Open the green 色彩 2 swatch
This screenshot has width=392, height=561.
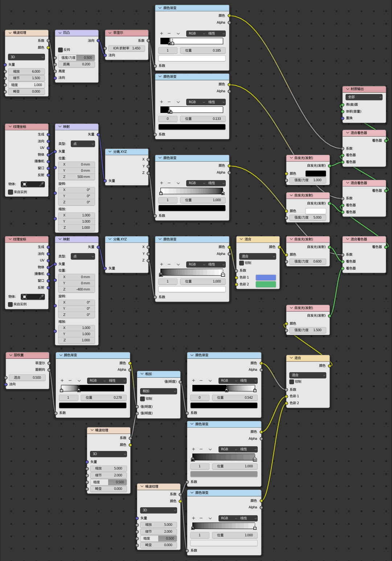click(x=266, y=284)
